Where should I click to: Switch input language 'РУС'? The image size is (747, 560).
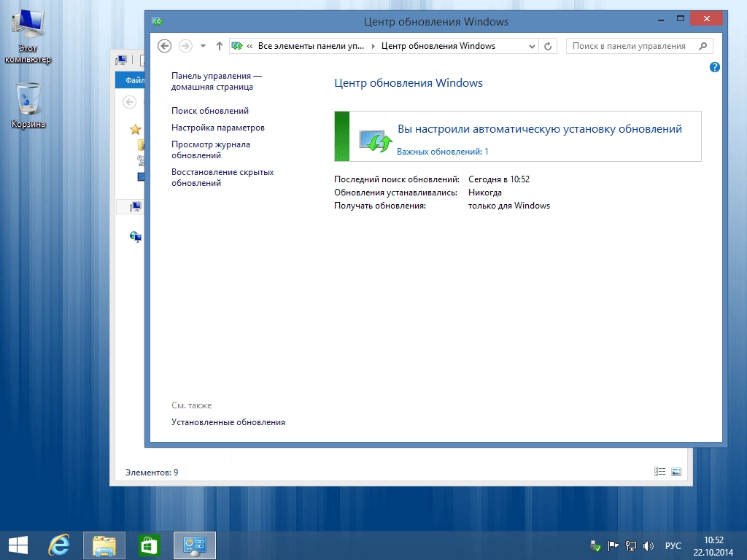(x=673, y=545)
